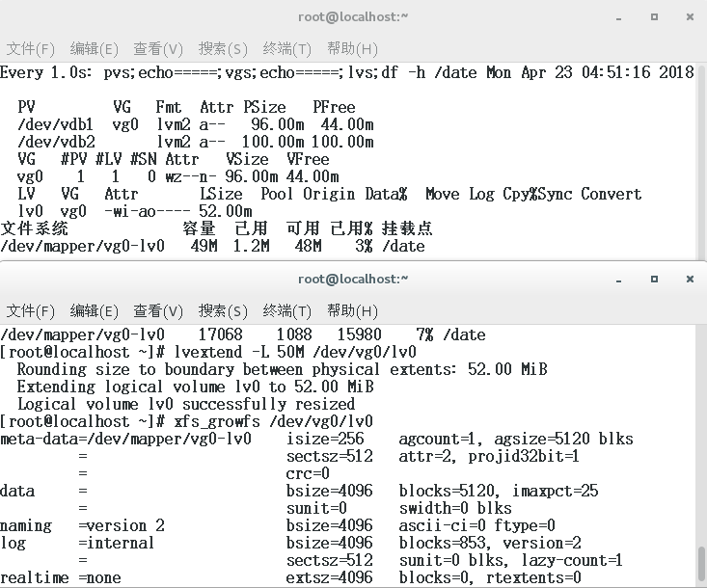The image size is (707, 588).
Task: Open 文件(F) menu in bottom terminal window
Action: [30, 311]
